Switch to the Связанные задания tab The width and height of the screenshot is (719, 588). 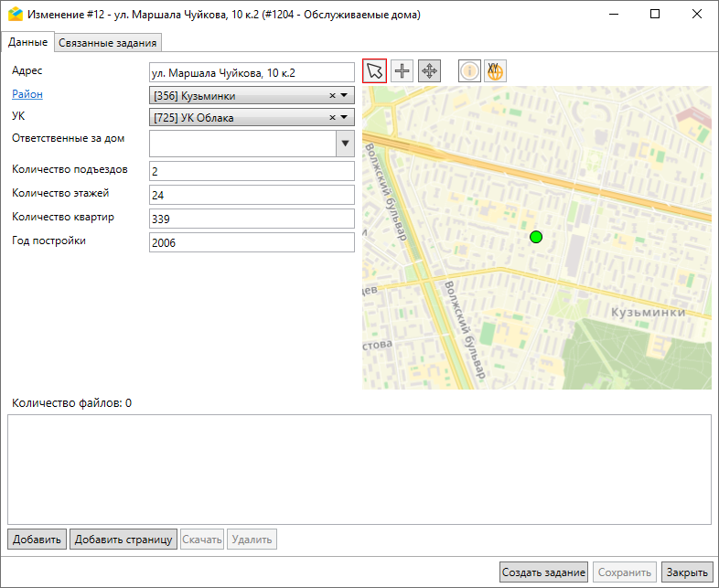(109, 42)
